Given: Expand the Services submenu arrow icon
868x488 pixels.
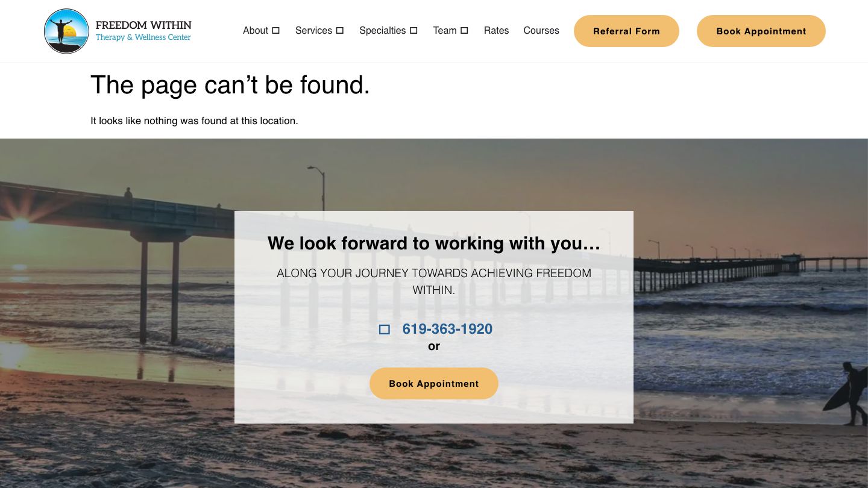Looking at the screenshot, I should (x=340, y=31).
